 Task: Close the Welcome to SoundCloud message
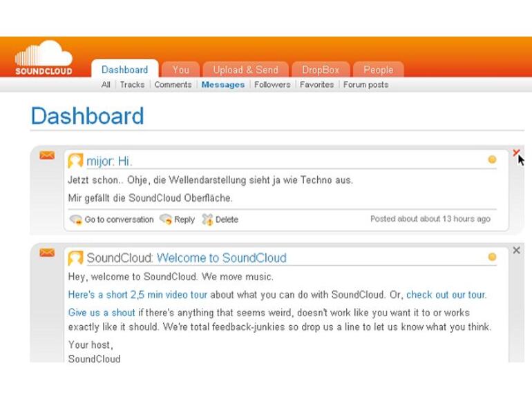pyautogui.click(x=516, y=251)
